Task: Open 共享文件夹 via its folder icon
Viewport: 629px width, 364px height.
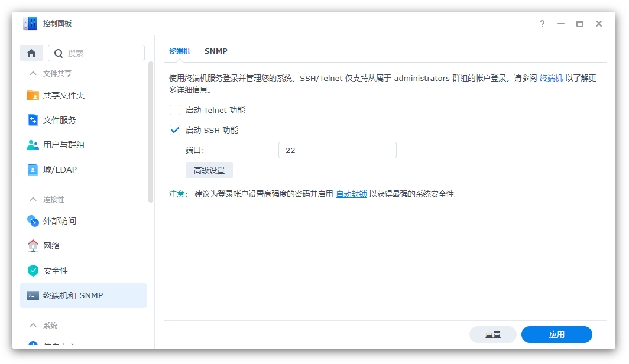Action: (33, 95)
